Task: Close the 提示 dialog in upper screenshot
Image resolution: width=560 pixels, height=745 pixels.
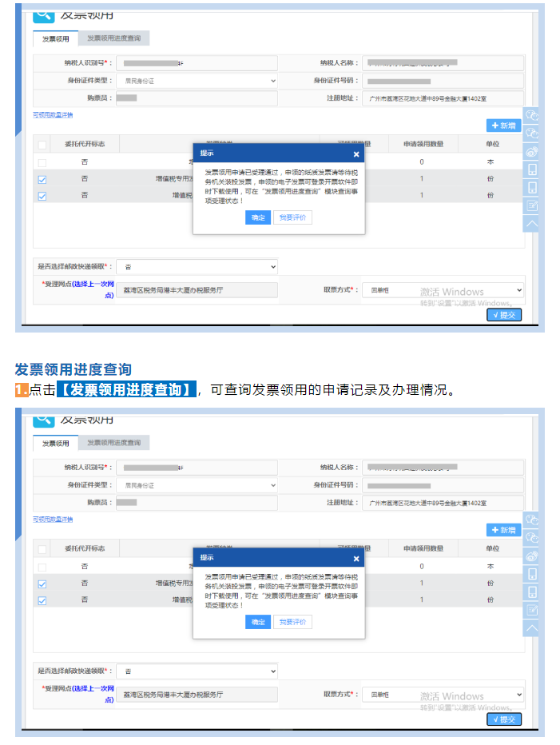Action: pos(356,153)
